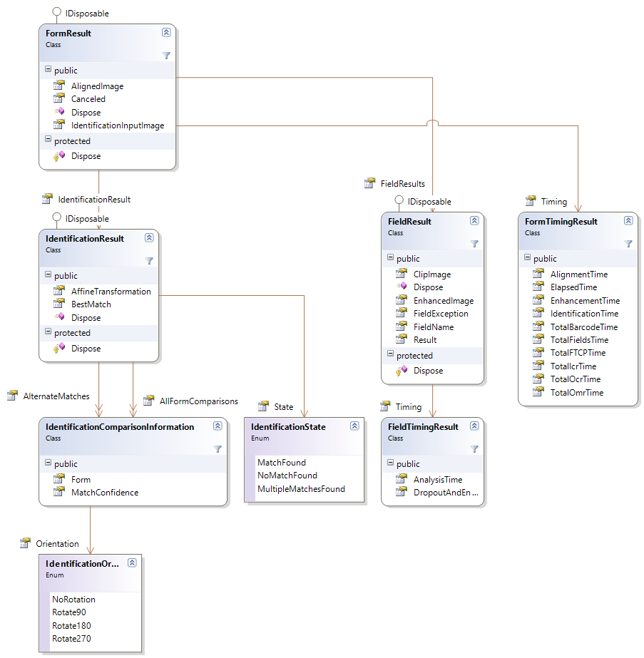This screenshot has height=658, width=644.
Task: Select the IdentificationInputImage property icon
Action: (x=59, y=125)
